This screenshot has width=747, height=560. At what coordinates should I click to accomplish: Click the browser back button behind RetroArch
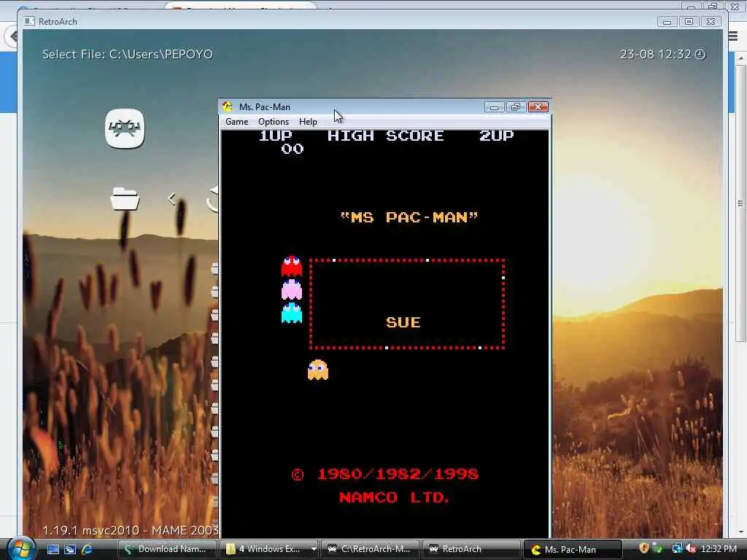point(12,36)
